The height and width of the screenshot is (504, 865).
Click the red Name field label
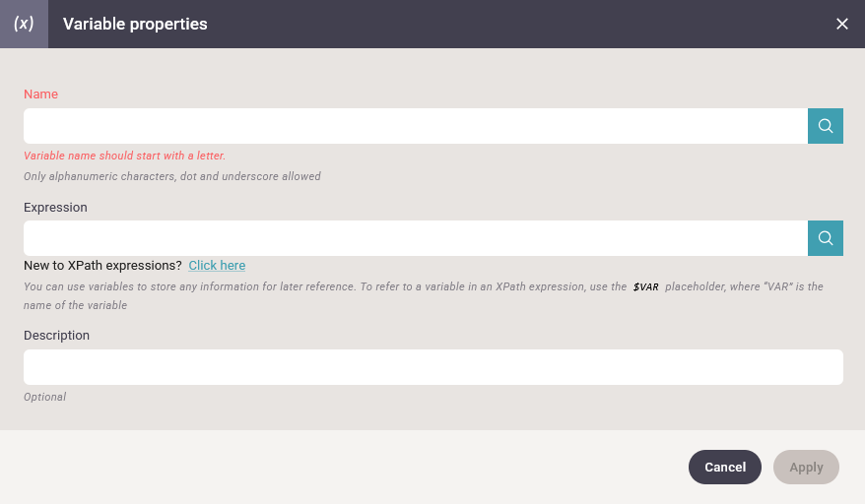[40, 94]
